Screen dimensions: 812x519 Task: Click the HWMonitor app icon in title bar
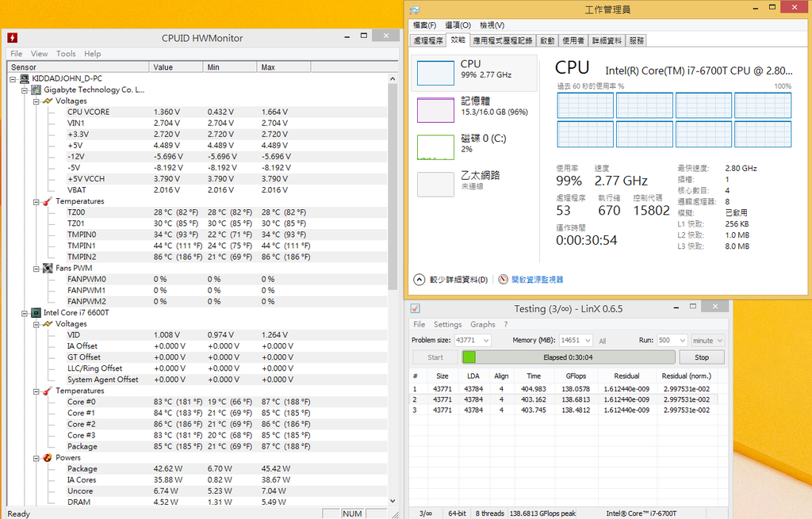click(13, 38)
